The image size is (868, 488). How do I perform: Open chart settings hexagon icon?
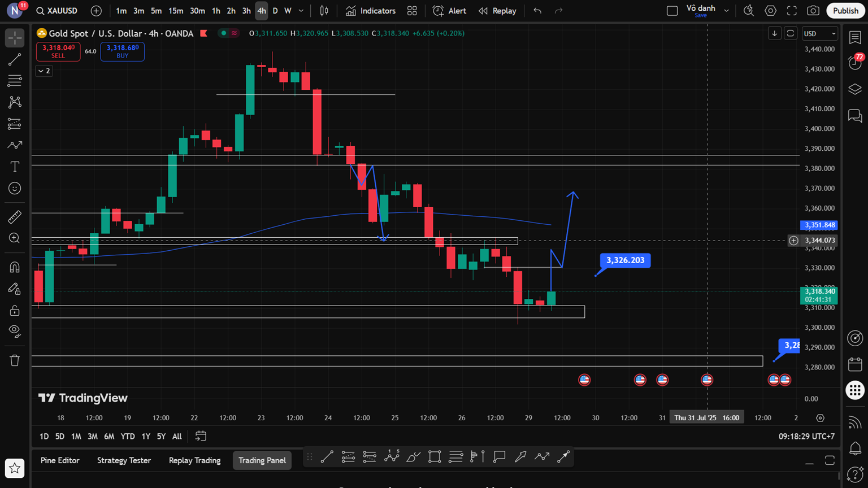point(770,11)
